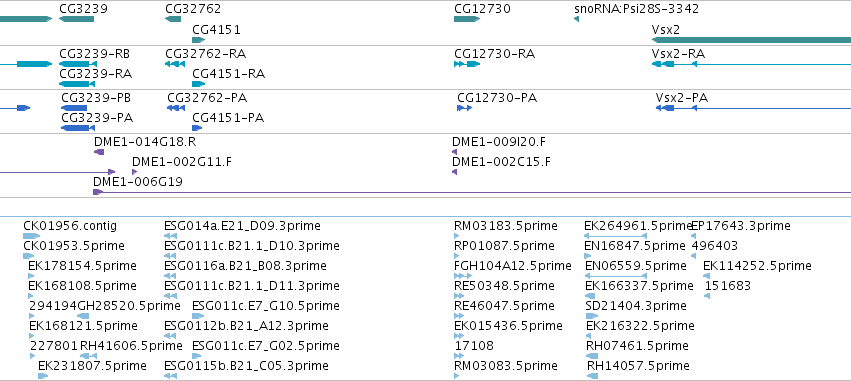Screen dimensions: 851x381
Task: Click the DME1-006G19 feature start glyph
Action: click(98, 192)
